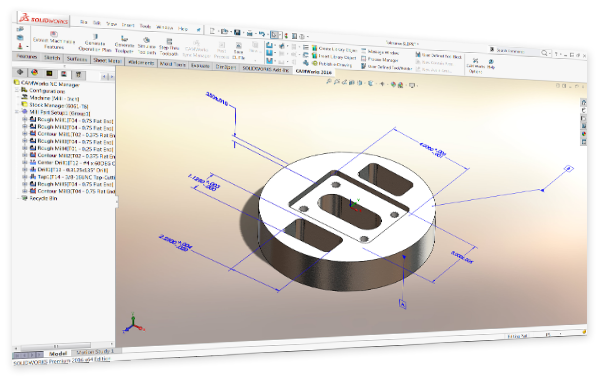
Task: Open CAMWorks Tools Tree panel tab
Action: [x=78, y=74]
